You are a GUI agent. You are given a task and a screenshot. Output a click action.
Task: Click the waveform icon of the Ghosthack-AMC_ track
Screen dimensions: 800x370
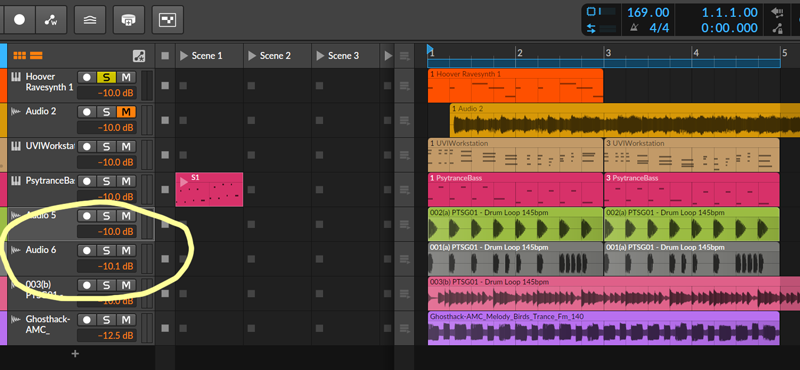pyautogui.click(x=15, y=319)
